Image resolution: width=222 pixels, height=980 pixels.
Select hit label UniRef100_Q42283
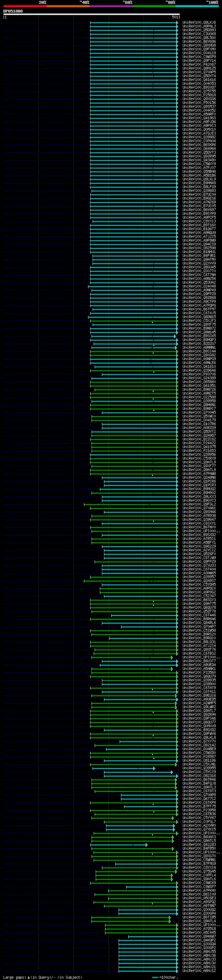click(199, 844)
